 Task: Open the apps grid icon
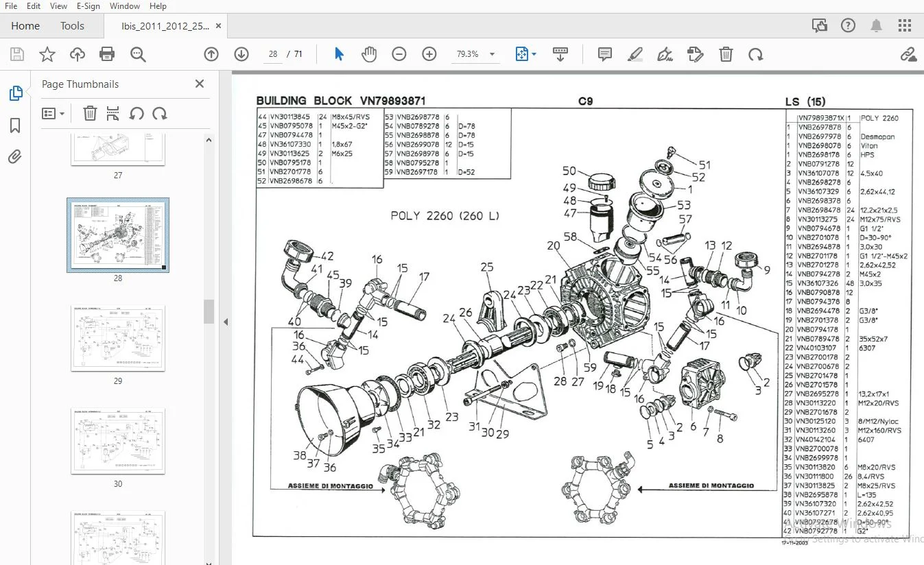(x=905, y=26)
